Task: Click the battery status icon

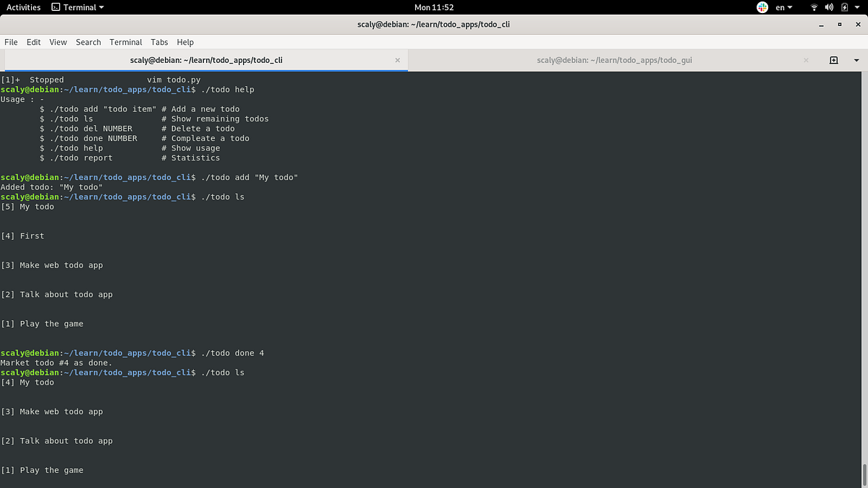Action: 843,7
